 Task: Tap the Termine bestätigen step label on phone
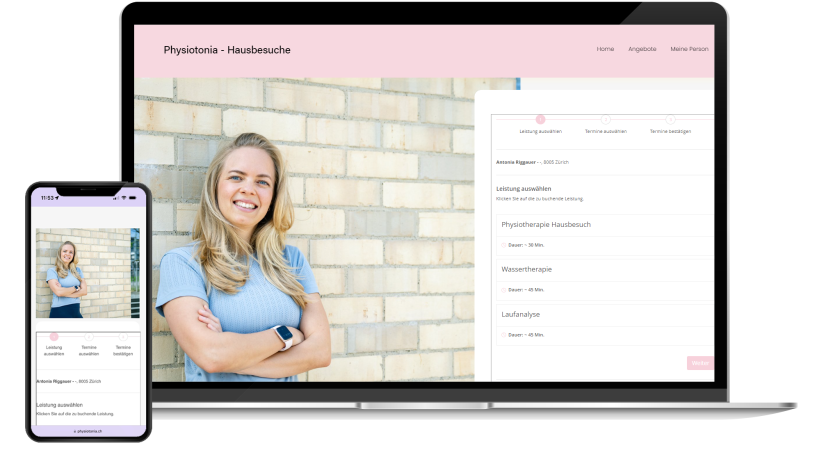click(123, 350)
